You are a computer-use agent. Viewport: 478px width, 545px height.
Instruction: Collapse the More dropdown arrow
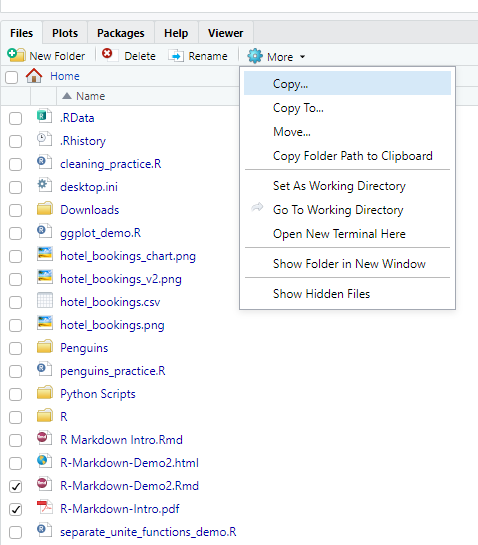(302, 57)
